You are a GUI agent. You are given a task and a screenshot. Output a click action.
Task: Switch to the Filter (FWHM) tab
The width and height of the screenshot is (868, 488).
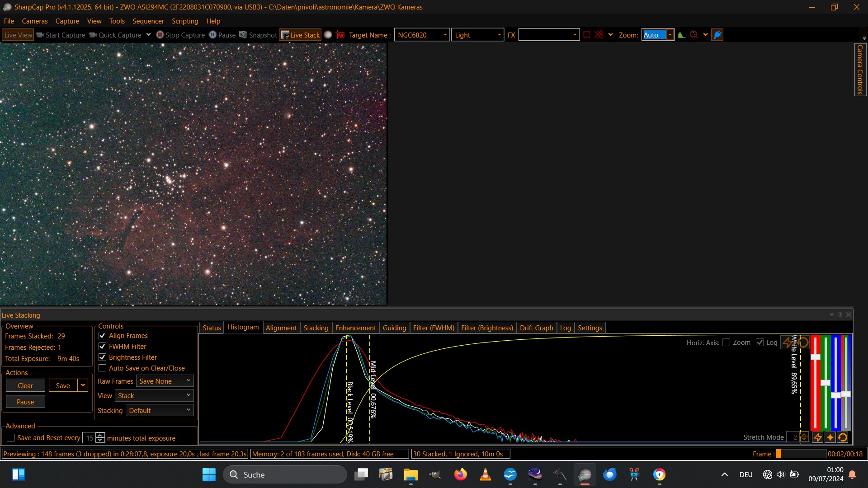tap(434, 328)
